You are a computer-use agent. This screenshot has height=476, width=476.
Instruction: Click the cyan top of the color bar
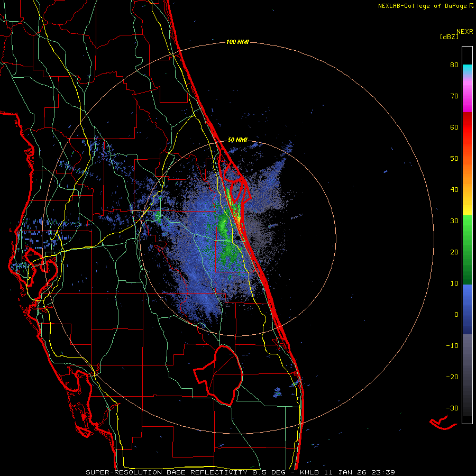[x=467, y=68]
